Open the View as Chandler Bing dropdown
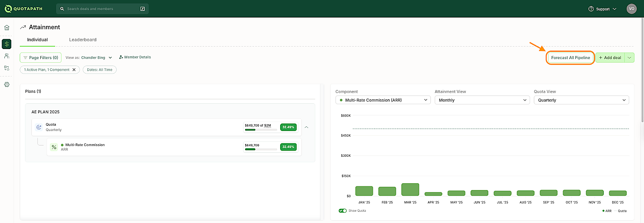 coord(89,57)
